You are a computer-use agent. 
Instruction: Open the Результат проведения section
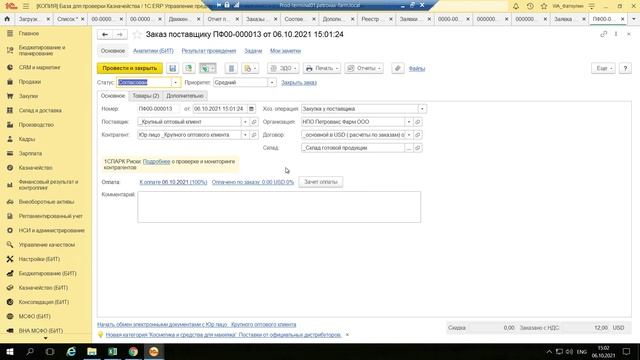point(209,51)
